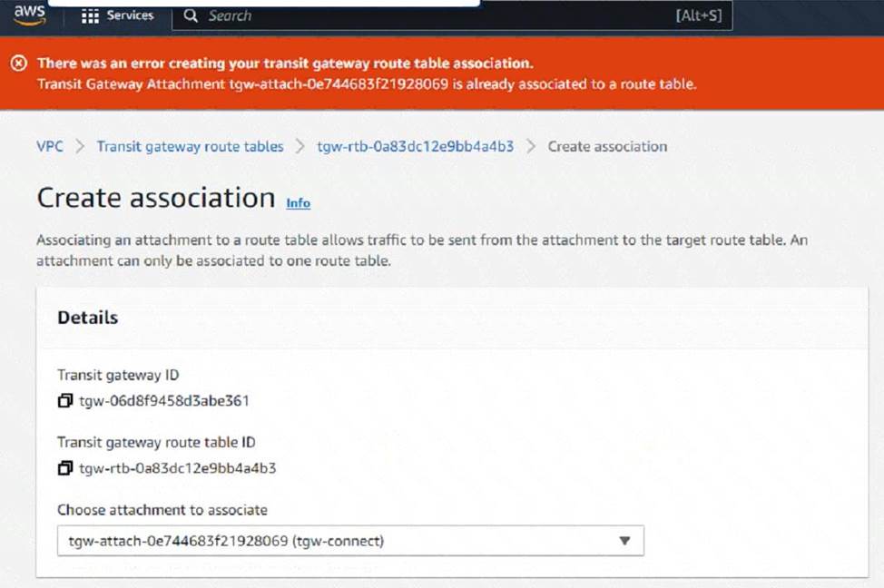Click the Transit gateway route table ID label
This screenshot has height=588, width=884.
click(x=156, y=443)
